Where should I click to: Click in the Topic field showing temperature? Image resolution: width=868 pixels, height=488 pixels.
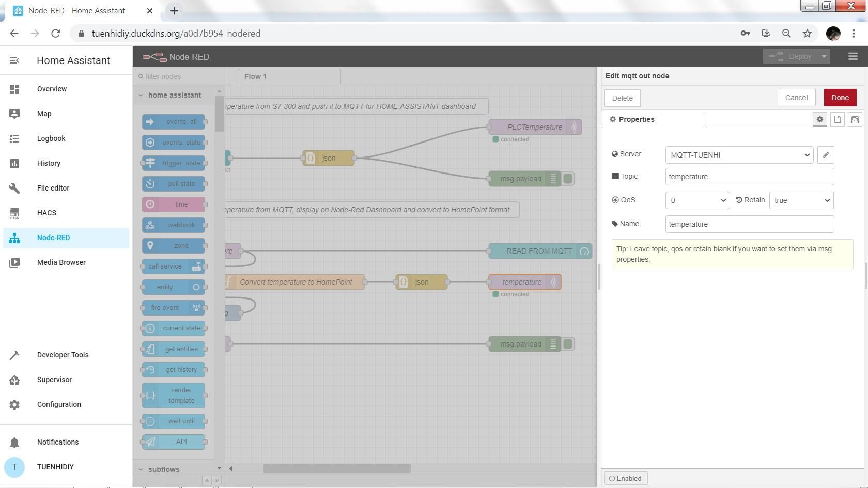[x=749, y=177]
